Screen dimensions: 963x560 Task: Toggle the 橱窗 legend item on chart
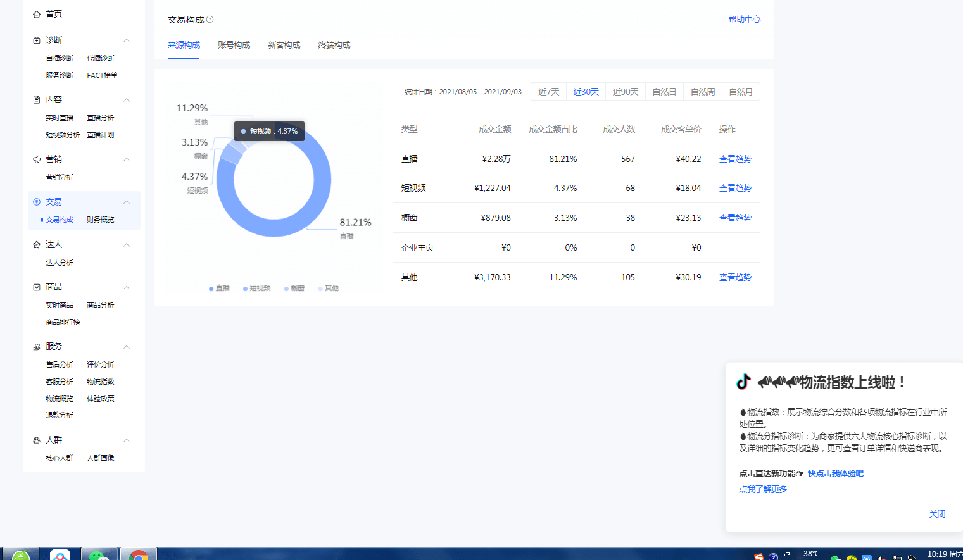coord(294,288)
